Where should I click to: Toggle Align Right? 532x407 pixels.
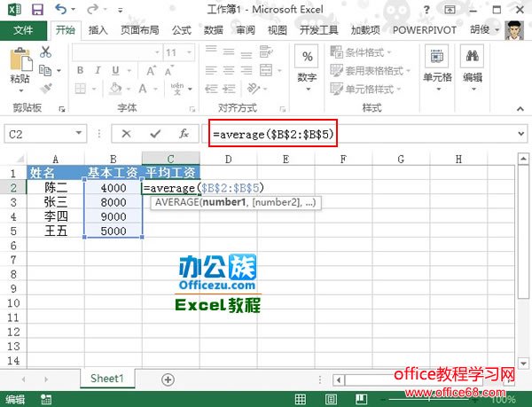pyautogui.click(x=246, y=70)
